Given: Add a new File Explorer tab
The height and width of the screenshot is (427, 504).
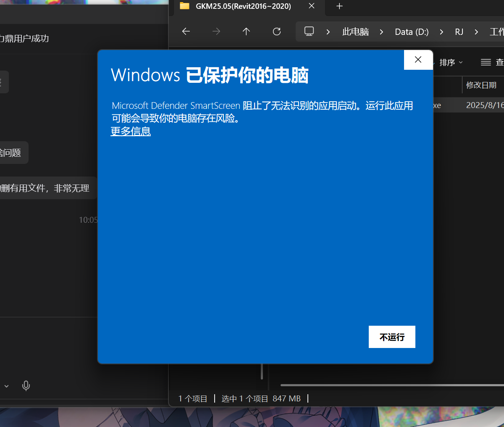Looking at the screenshot, I should (340, 6).
